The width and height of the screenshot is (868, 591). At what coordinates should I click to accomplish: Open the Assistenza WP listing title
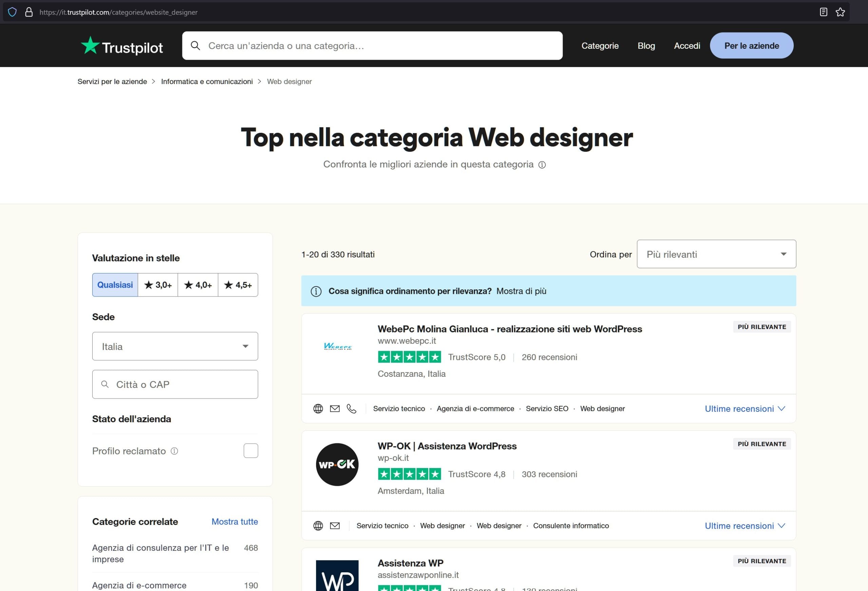[x=411, y=563]
